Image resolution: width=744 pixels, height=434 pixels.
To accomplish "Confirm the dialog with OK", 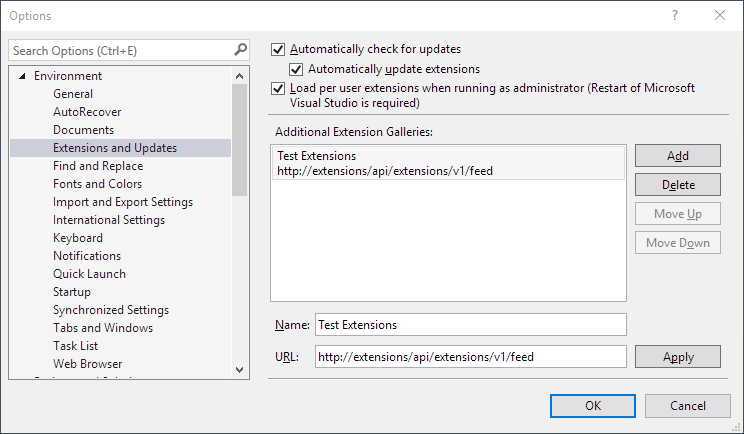I will point(592,406).
